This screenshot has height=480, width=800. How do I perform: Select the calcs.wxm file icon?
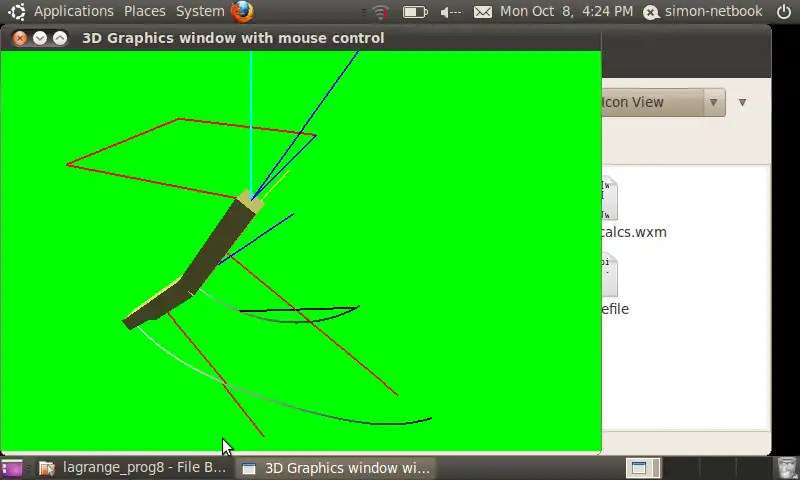[x=610, y=199]
